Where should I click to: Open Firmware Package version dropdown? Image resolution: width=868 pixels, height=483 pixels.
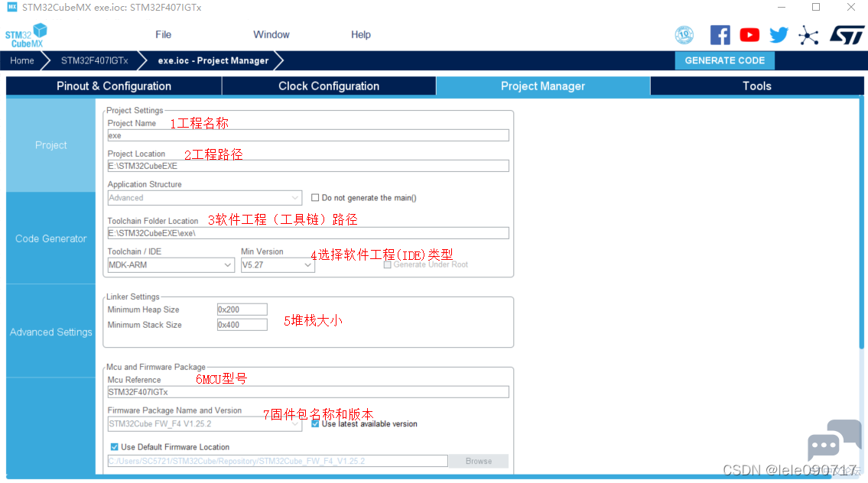click(204, 424)
